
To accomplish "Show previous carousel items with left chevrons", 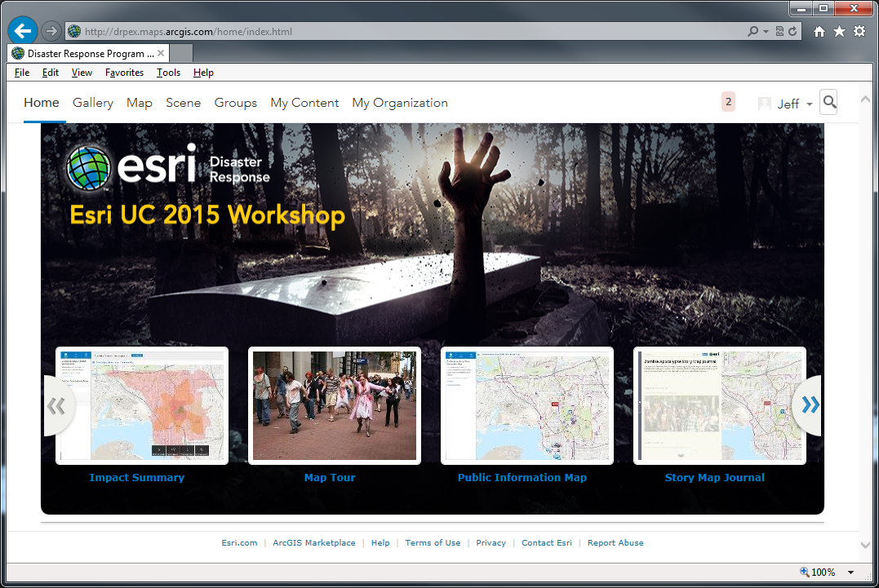I will click(x=58, y=405).
